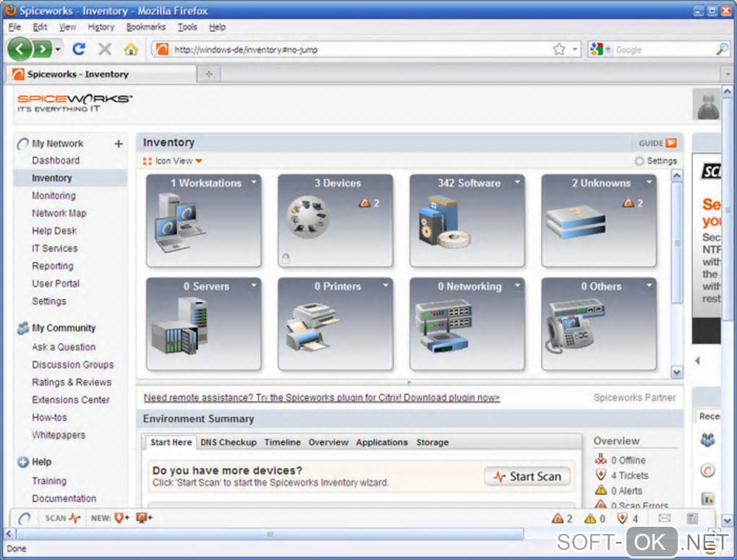The width and height of the screenshot is (737, 560).
Task: Switch to the Applications tab
Action: tap(382, 442)
